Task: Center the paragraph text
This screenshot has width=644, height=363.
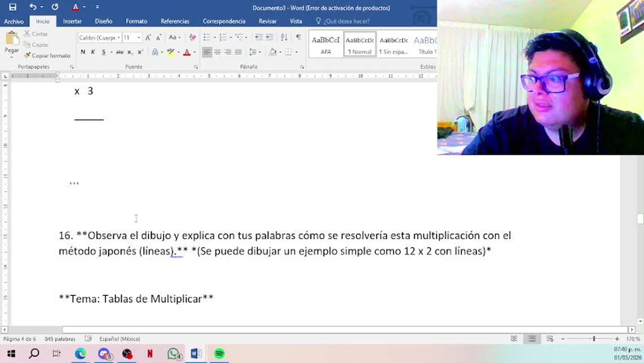Action: pyautogui.click(x=217, y=52)
